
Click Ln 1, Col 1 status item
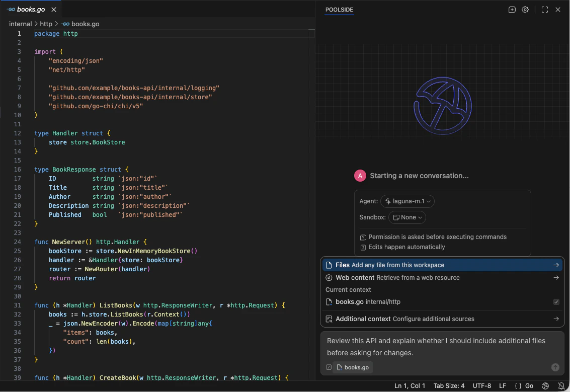click(x=410, y=386)
